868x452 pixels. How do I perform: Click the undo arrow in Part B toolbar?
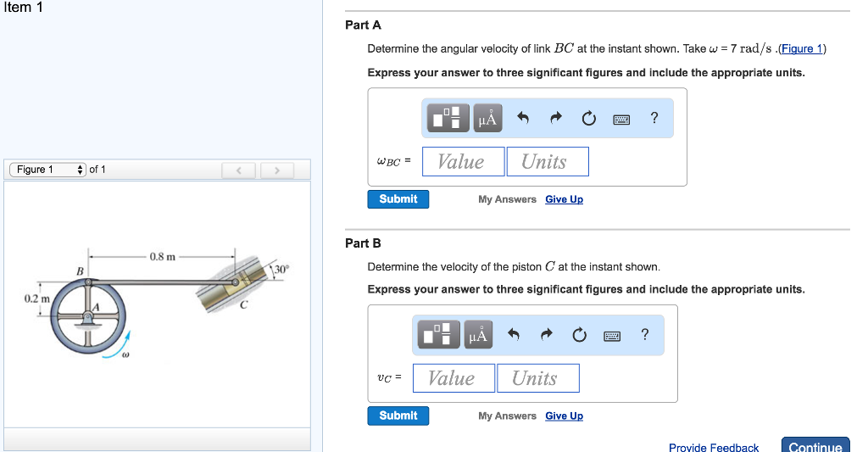(x=514, y=336)
